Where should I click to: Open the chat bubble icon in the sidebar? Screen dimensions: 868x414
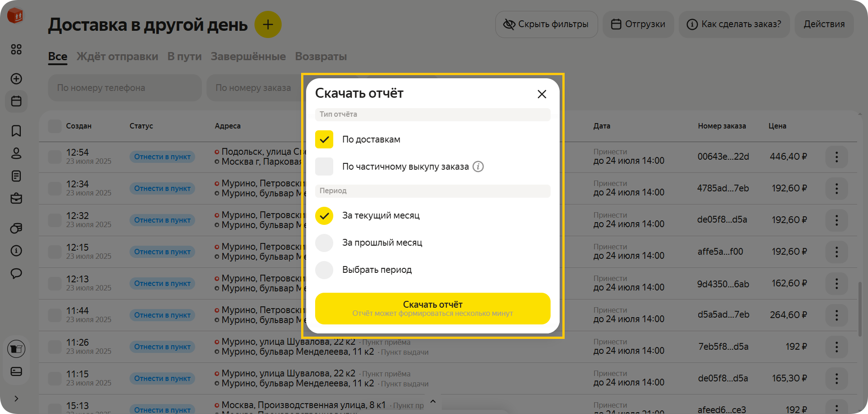(x=16, y=273)
